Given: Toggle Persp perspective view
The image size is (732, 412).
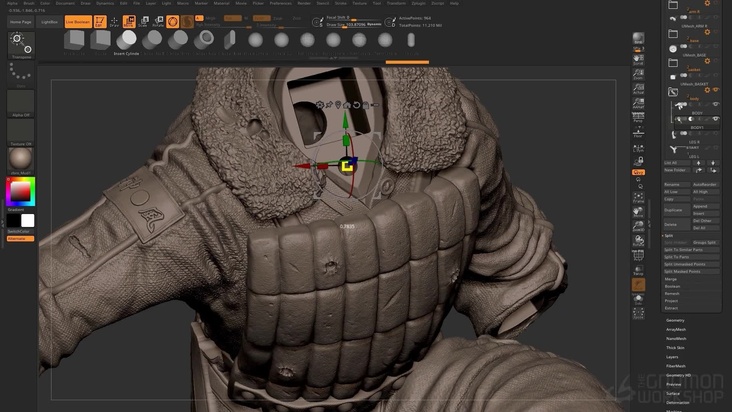Looking at the screenshot, I should pos(638,117).
